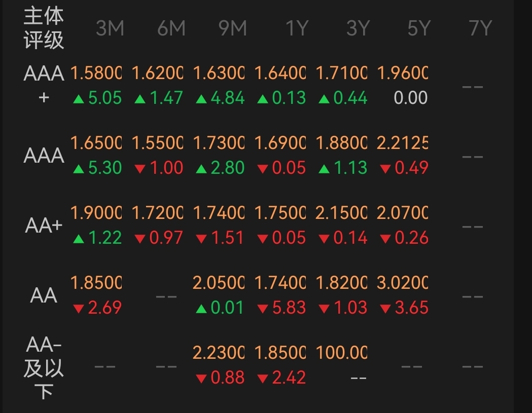Click the green up arrow beside 1.22
Image resolution: width=532 pixels, height=413 pixels.
click(78, 239)
